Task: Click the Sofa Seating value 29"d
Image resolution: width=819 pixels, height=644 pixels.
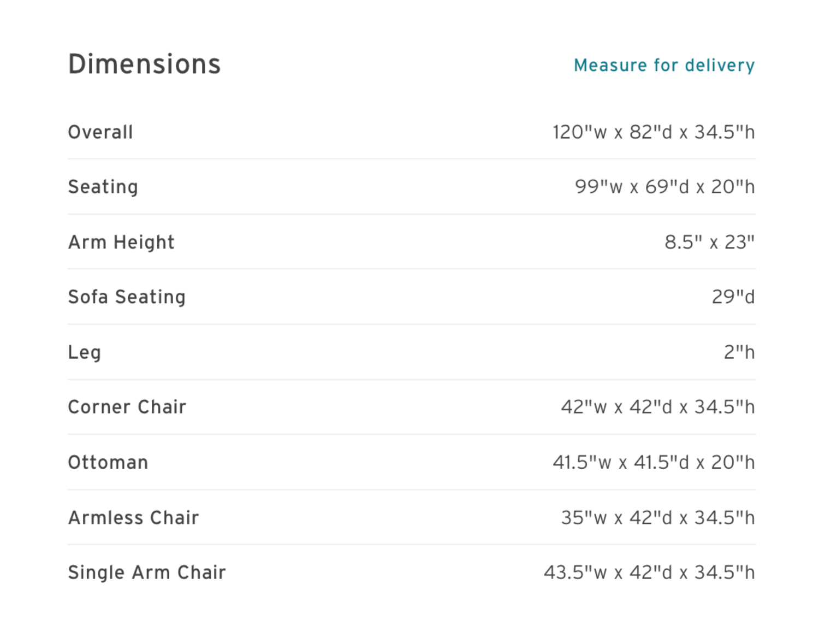Action: pos(733,297)
